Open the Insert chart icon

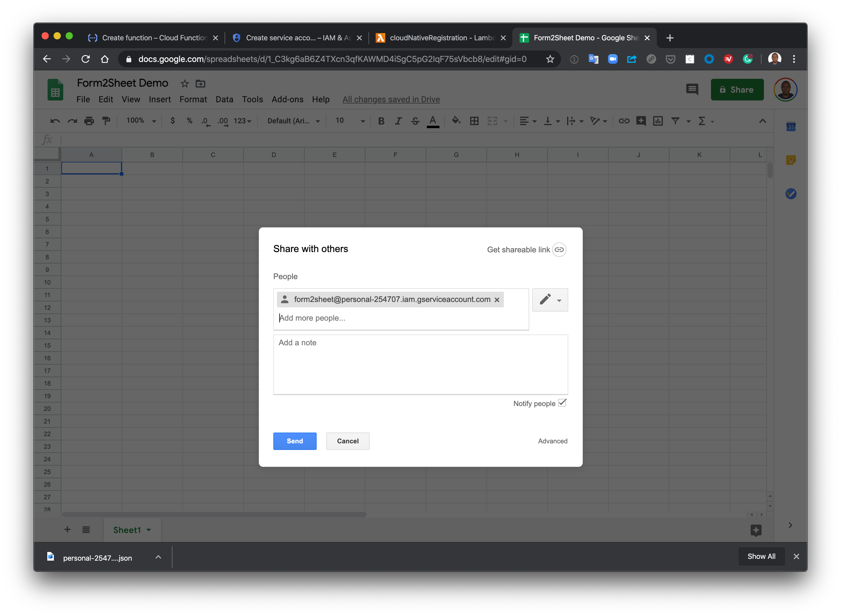(x=658, y=121)
